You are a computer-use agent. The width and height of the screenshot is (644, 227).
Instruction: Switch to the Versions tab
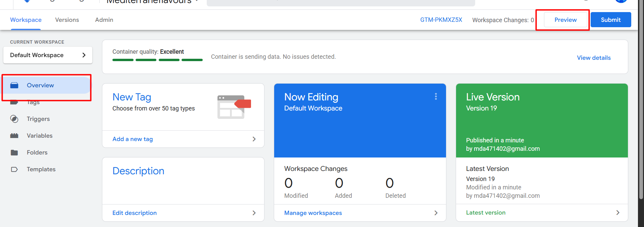pyautogui.click(x=67, y=20)
